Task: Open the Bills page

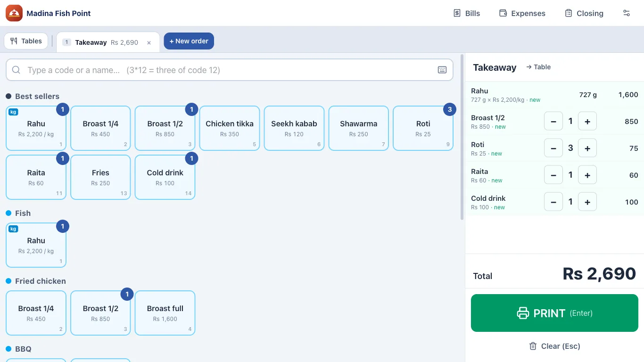Action: [x=467, y=13]
